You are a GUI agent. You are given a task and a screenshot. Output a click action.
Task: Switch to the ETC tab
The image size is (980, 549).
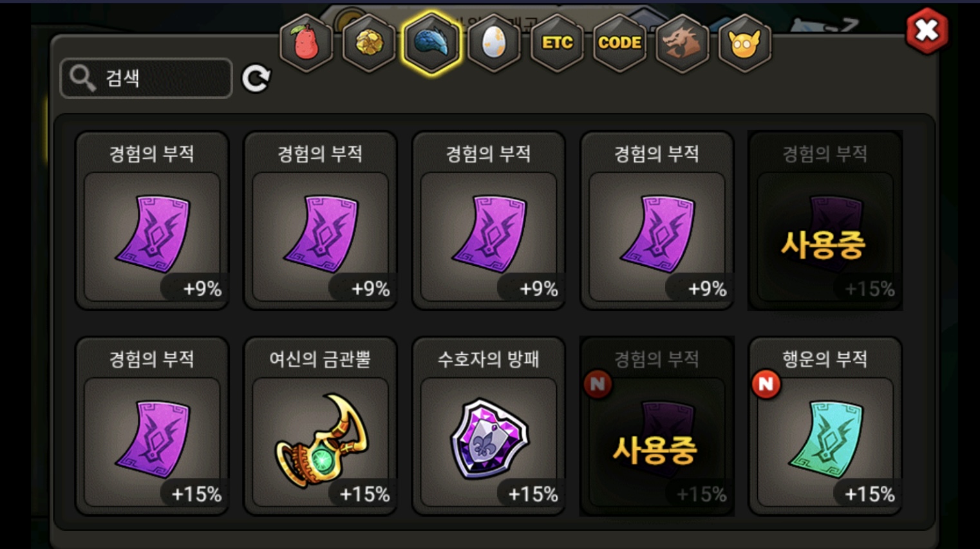(x=557, y=43)
